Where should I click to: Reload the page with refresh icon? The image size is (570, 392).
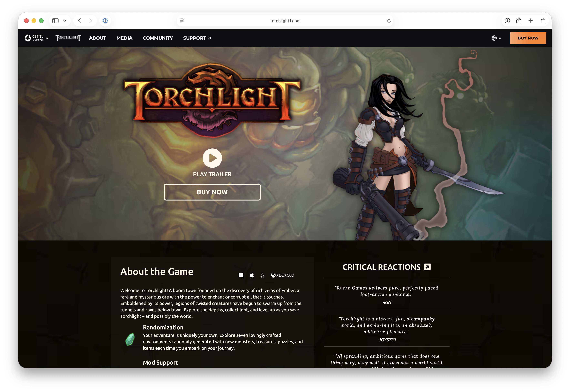coord(388,21)
